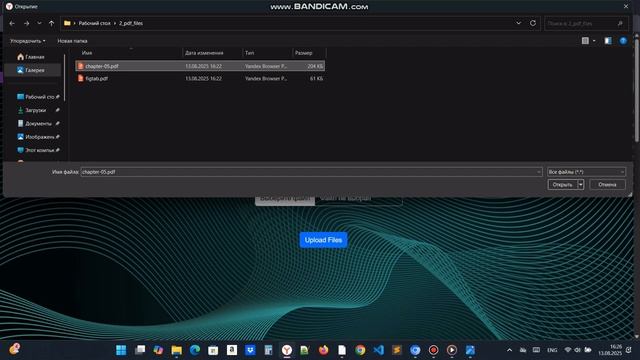Viewport: 640px width, 360px height.
Task: Switch the ENG input language indicator
Action: pyautogui.click(x=552, y=350)
